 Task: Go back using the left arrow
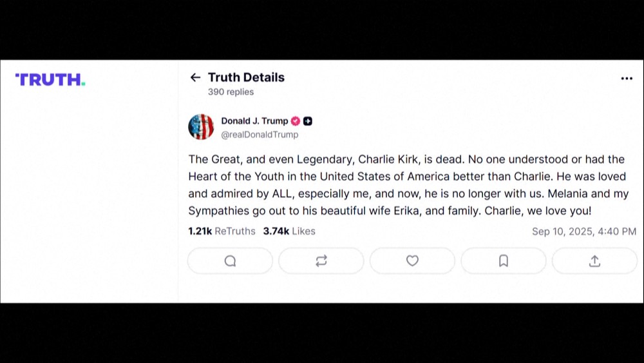(195, 77)
